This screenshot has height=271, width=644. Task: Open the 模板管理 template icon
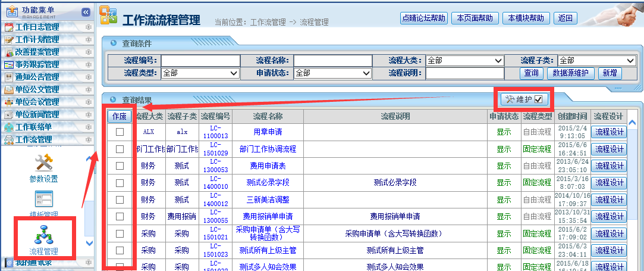[44, 199]
